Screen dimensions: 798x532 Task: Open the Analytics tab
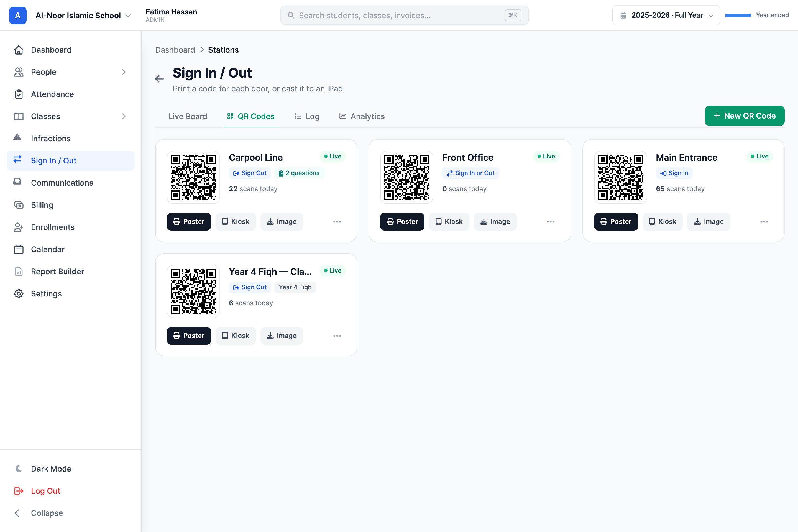coord(362,116)
